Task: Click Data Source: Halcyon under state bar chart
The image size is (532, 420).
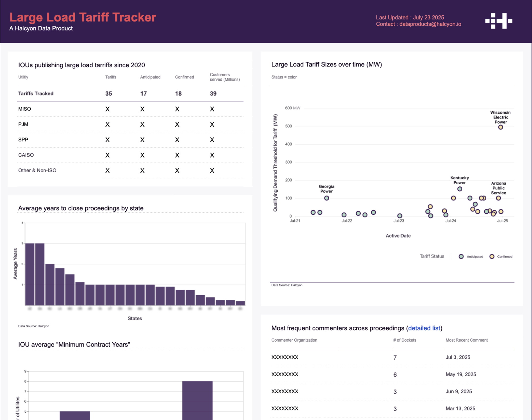Action: pos(34,326)
